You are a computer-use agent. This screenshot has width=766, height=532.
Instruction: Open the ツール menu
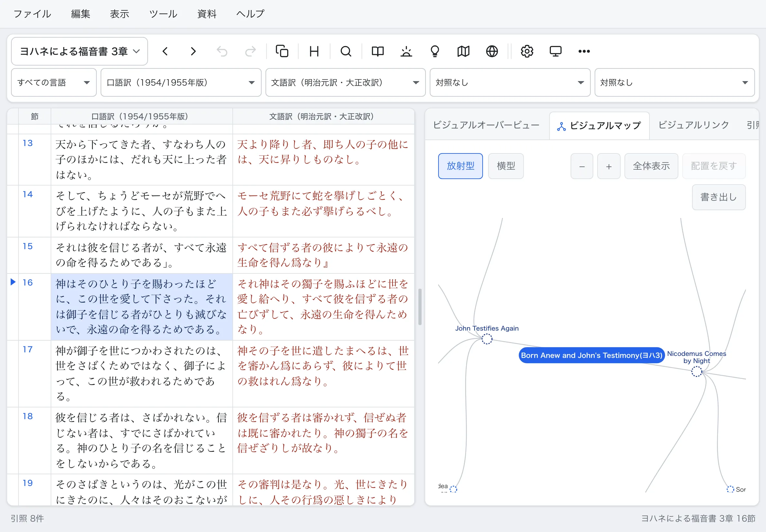click(x=163, y=14)
